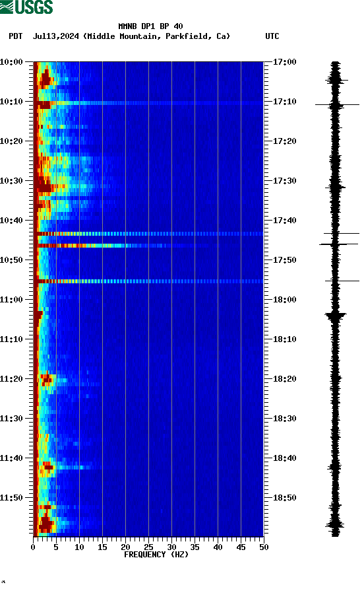The height and width of the screenshot is (589, 364).
Task: Click '(Middle Mountain, Parkfield, Ca)' location text
Action: coord(156,36)
